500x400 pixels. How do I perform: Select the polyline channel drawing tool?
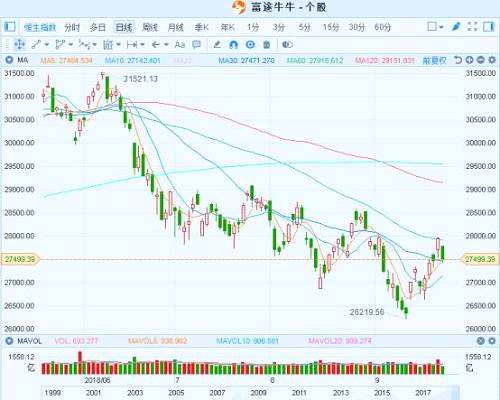tap(60, 44)
